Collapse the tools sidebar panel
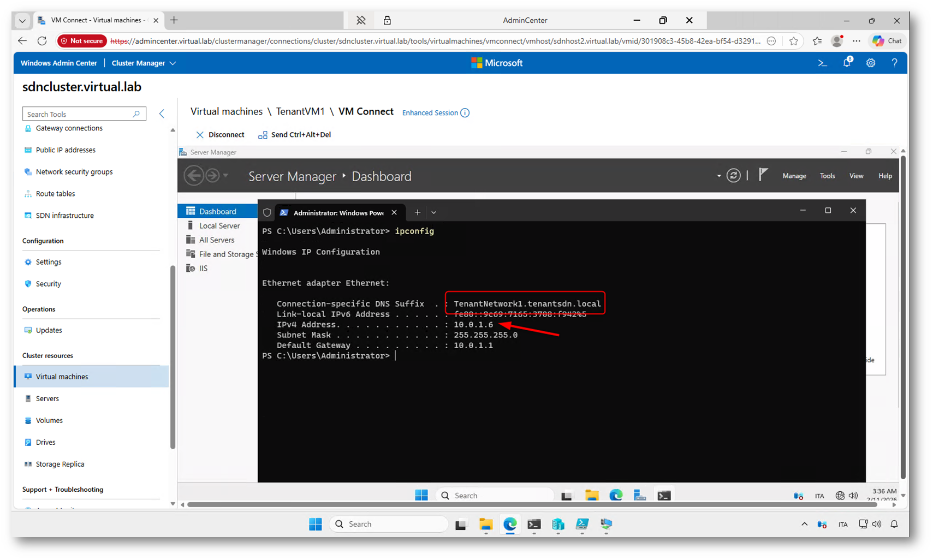Image resolution: width=933 pixels, height=560 pixels. coord(162,114)
